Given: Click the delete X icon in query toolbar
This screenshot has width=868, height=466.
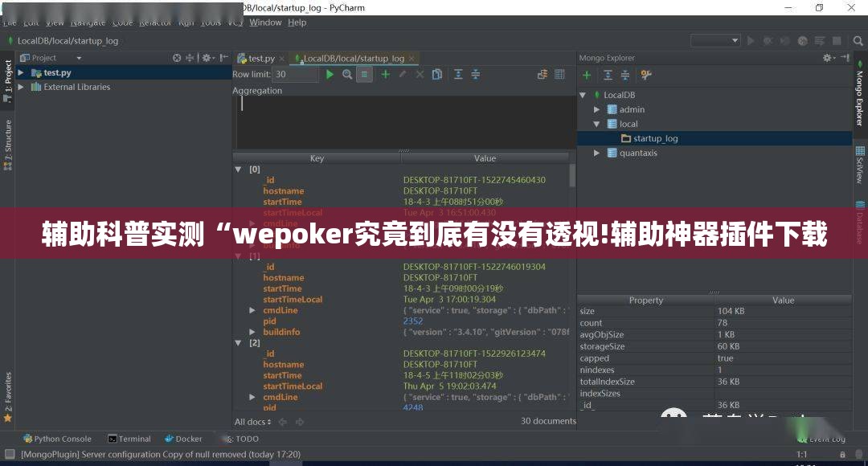Looking at the screenshot, I should (x=420, y=74).
